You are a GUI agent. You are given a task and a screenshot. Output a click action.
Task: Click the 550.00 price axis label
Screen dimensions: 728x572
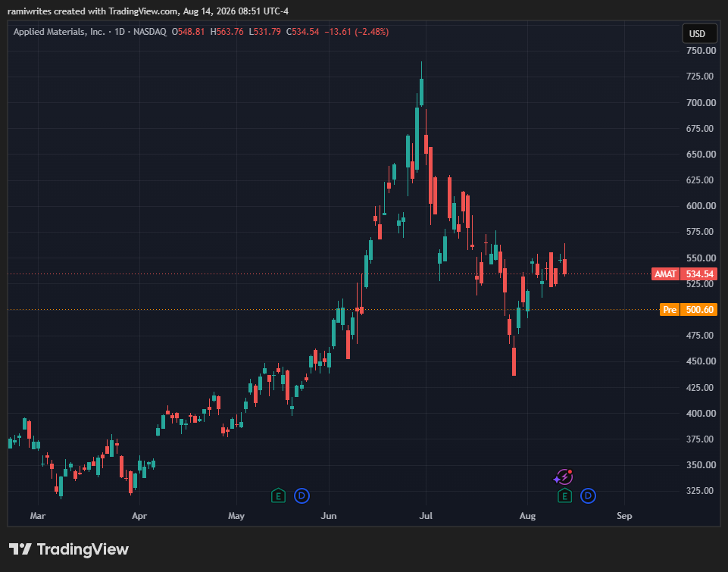click(x=701, y=258)
